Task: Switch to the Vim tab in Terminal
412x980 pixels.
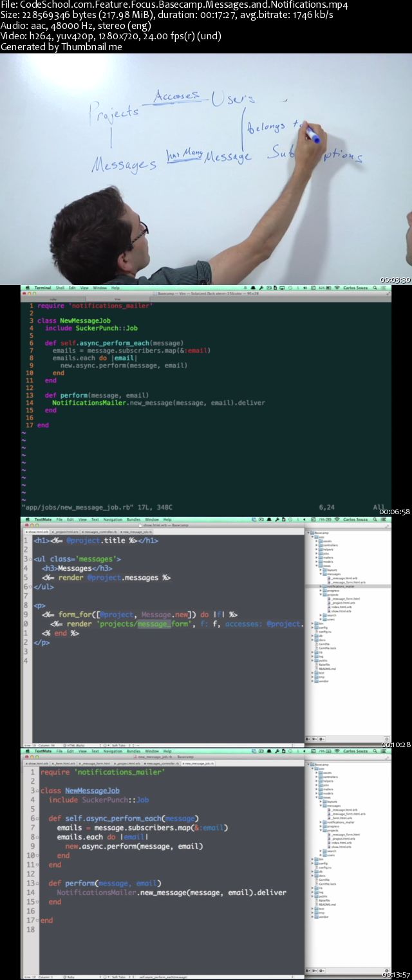Action: 118,299
